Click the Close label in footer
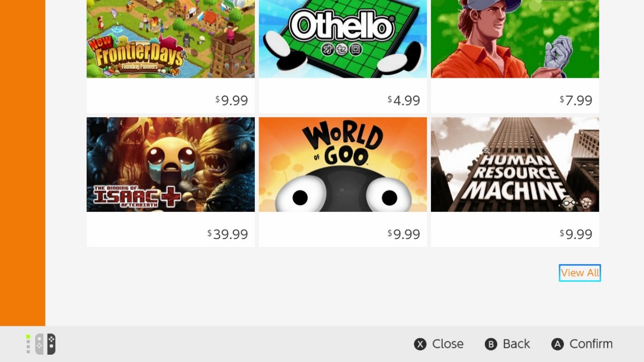This screenshot has height=362, width=644. pos(447,344)
